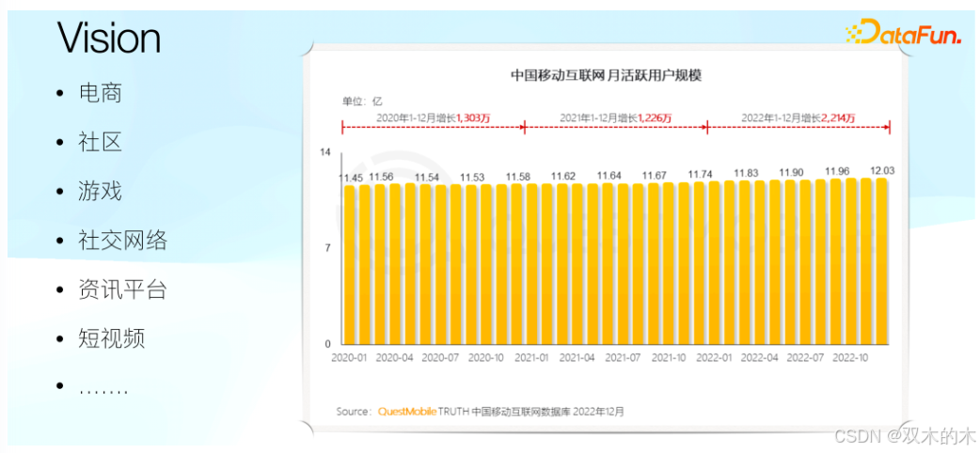Click the 11.74 bar value label
Screen dimensions: 980x453
(702, 174)
